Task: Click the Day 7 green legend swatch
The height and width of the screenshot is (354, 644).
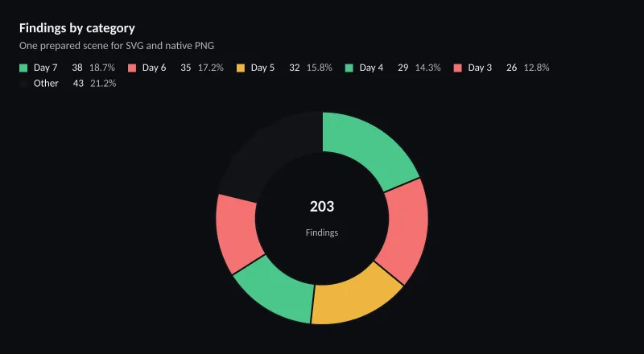Action: tap(23, 68)
